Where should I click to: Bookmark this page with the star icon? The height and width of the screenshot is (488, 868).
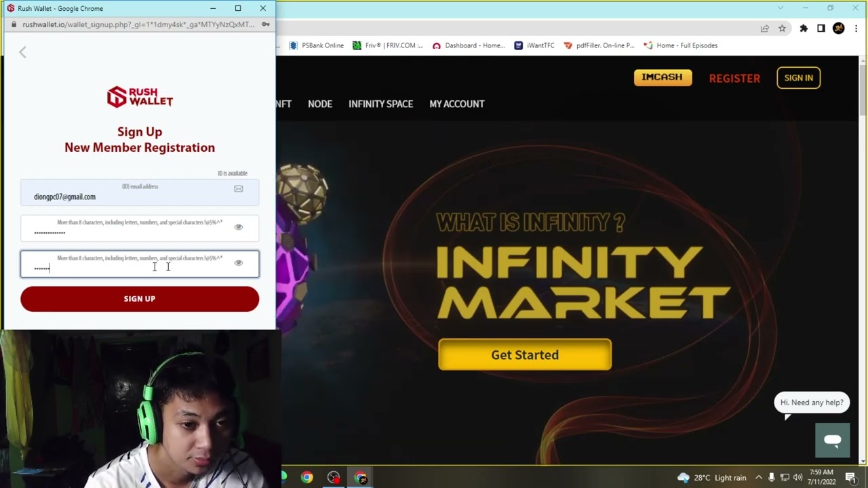782,28
